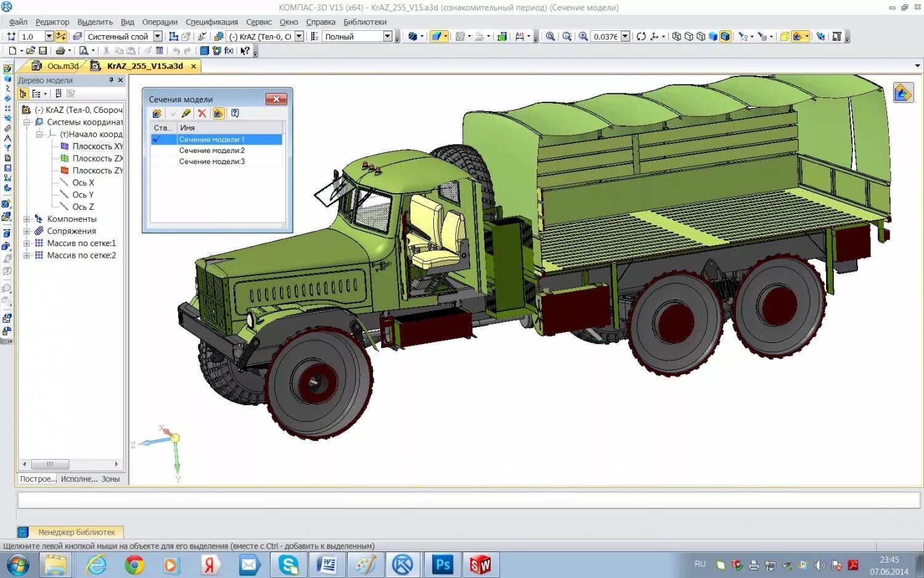Click the help icon in Сечения модели dialog
The image size is (924, 578).
[235, 114]
